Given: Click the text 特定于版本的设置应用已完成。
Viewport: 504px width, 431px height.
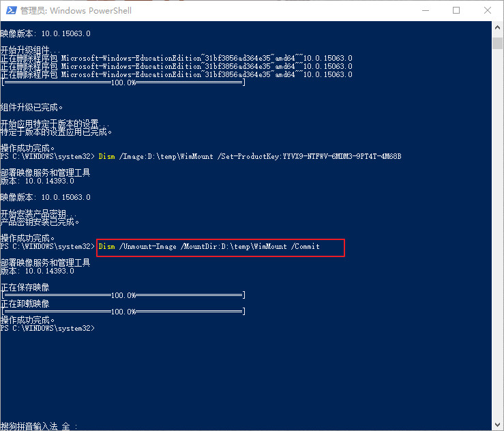Looking at the screenshot, I should click(x=56, y=132).
